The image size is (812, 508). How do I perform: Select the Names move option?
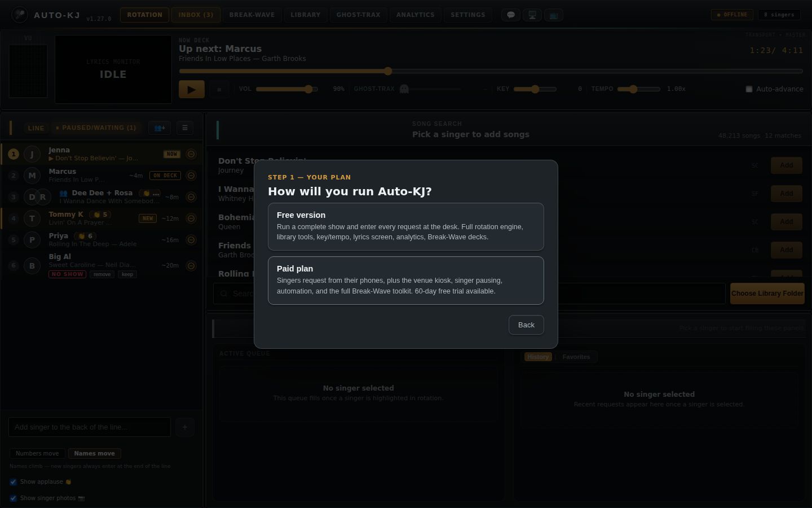94,454
